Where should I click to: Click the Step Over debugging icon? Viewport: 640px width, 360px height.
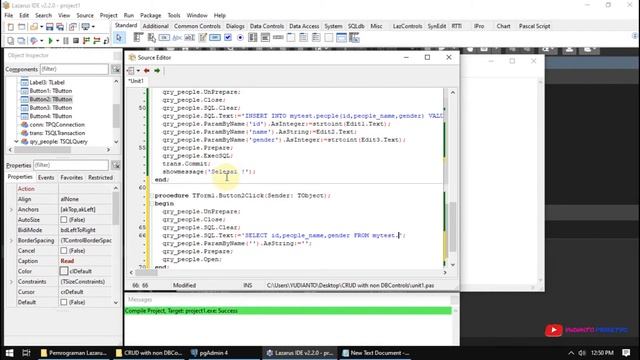(96, 41)
